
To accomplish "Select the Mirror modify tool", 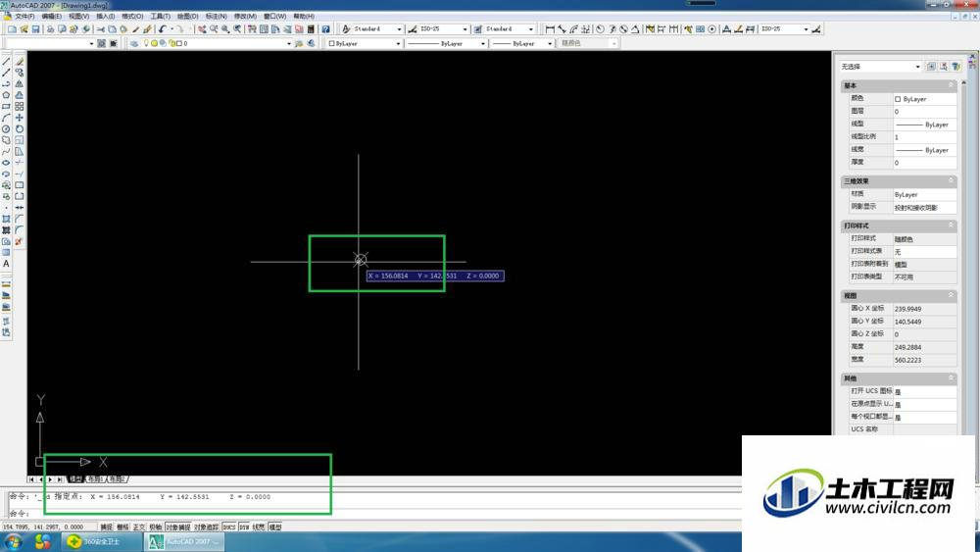I will pos(20,83).
